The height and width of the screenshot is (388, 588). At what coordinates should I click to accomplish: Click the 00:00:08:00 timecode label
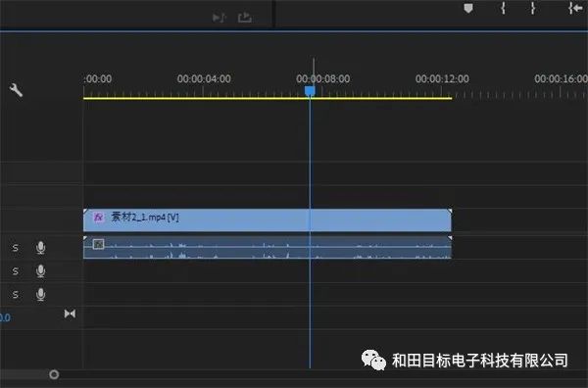click(x=322, y=78)
